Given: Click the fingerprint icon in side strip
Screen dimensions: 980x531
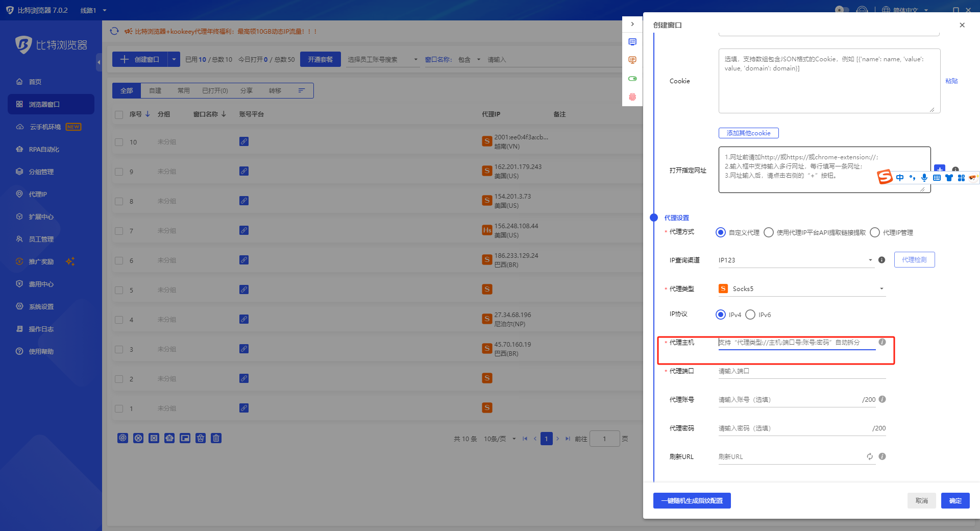Looking at the screenshot, I should pyautogui.click(x=632, y=97).
